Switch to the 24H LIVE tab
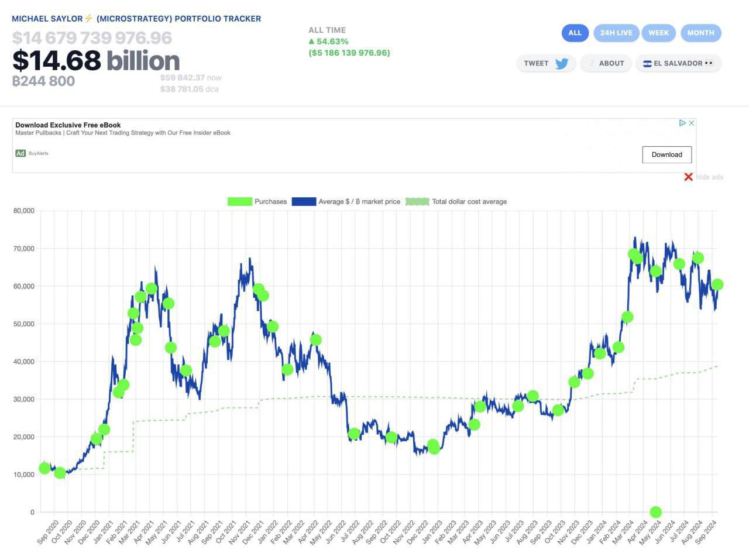Screen dimensions: 749x560 [616, 33]
